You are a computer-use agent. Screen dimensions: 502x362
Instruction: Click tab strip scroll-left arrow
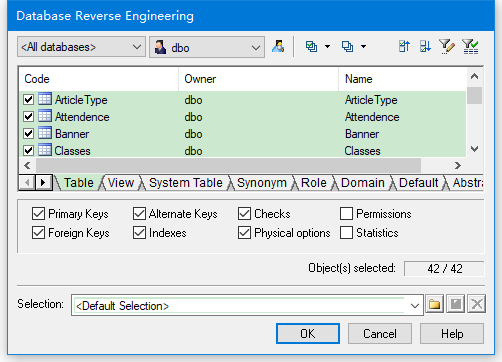click(27, 183)
